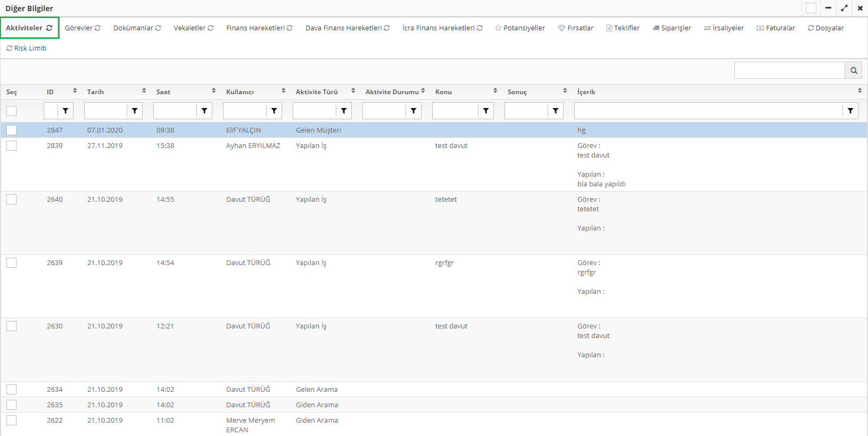868x436 pixels.
Task: Click the expand fullscreen arrows icon
Action: click(844, 8)
